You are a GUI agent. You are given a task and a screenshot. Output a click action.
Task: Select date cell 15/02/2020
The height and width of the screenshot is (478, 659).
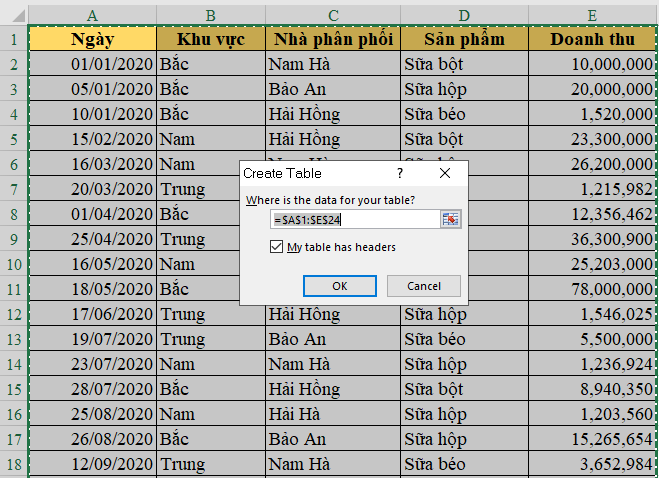[92, 139]
